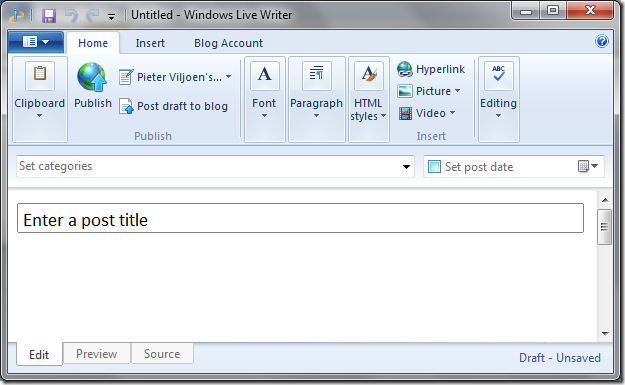Image resolution: width=625 pixels, height=385 pixels.
Task: Open the Picture dropdown arrow
Action: tap(457, 91)
